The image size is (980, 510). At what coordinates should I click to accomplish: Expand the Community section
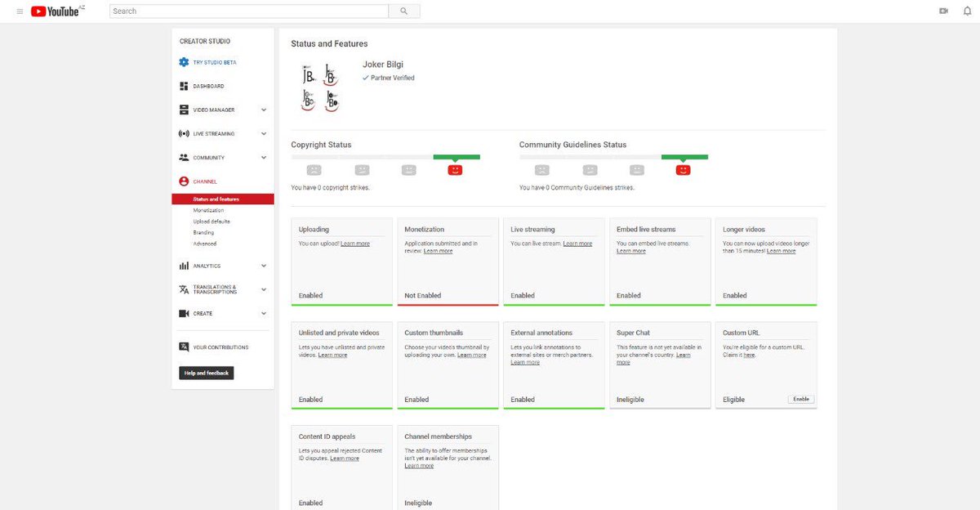click(264, 158)
